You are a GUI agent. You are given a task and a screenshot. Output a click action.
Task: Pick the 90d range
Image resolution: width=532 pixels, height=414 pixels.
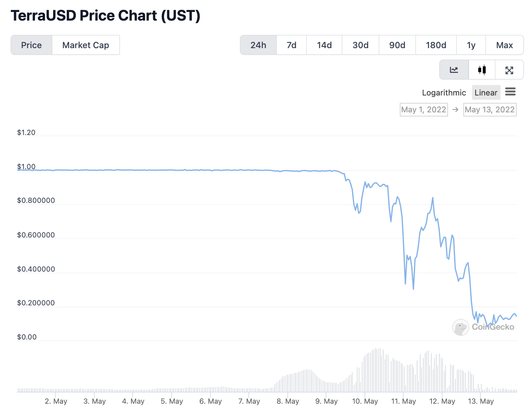(397, 45)
